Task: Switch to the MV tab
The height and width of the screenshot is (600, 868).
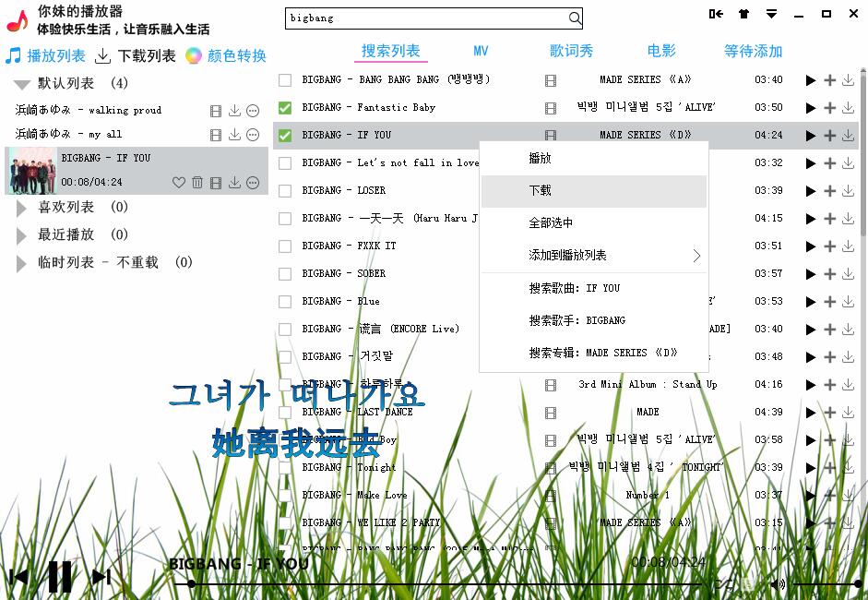Action: point(481,52)
